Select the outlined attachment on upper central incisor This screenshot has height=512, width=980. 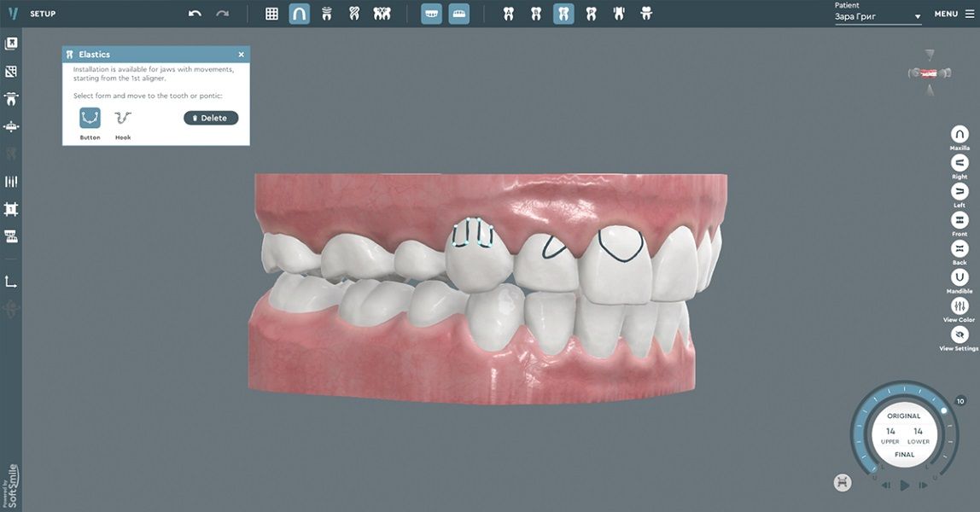coord(620,244)
